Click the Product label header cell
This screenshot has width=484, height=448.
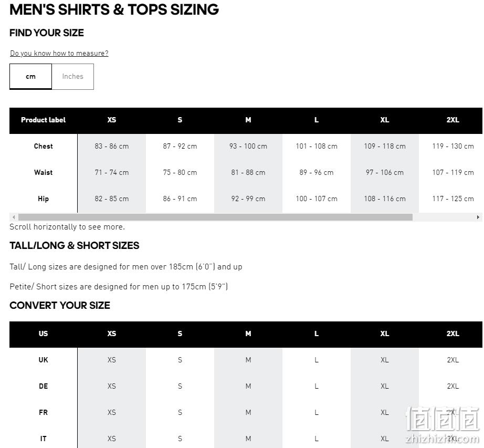(x=43, y=120)
